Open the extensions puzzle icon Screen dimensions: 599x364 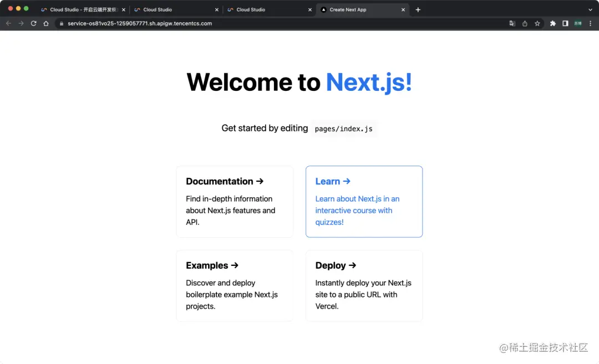click(x=553, y=23)
